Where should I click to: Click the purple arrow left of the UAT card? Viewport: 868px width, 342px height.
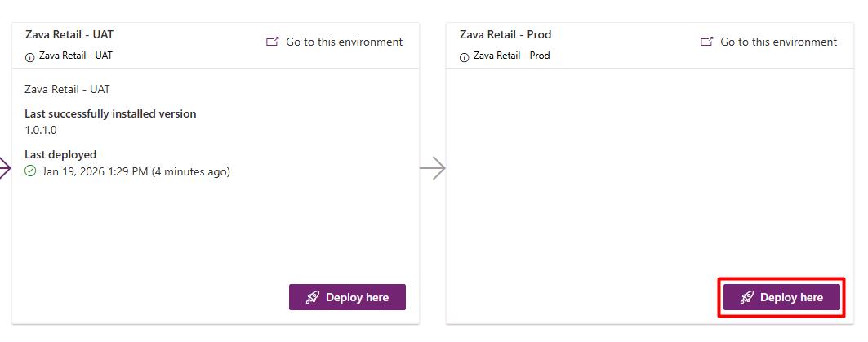pos(5,167)
